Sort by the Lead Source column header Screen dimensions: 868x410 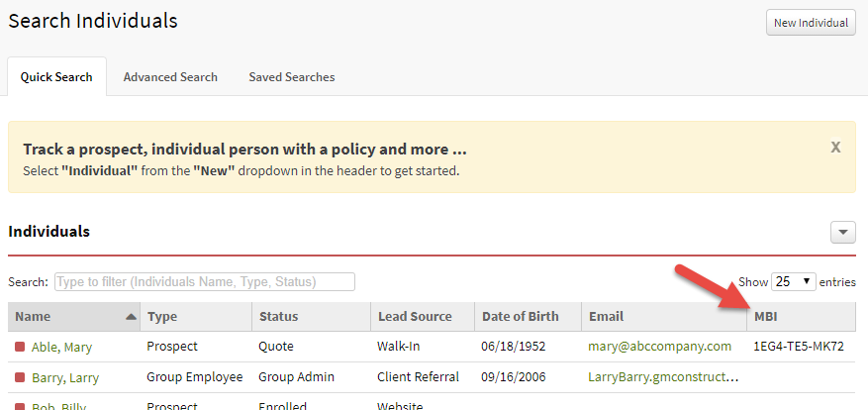point(423,316)
